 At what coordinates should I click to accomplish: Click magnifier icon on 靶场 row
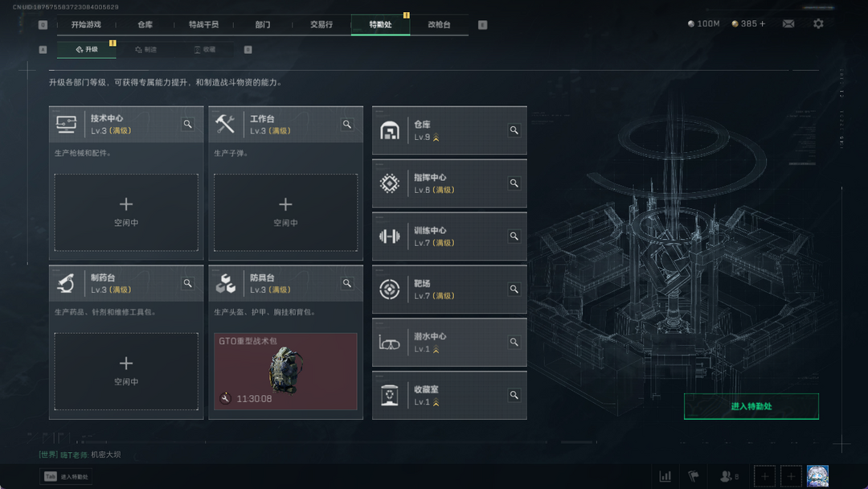[514, 289]
